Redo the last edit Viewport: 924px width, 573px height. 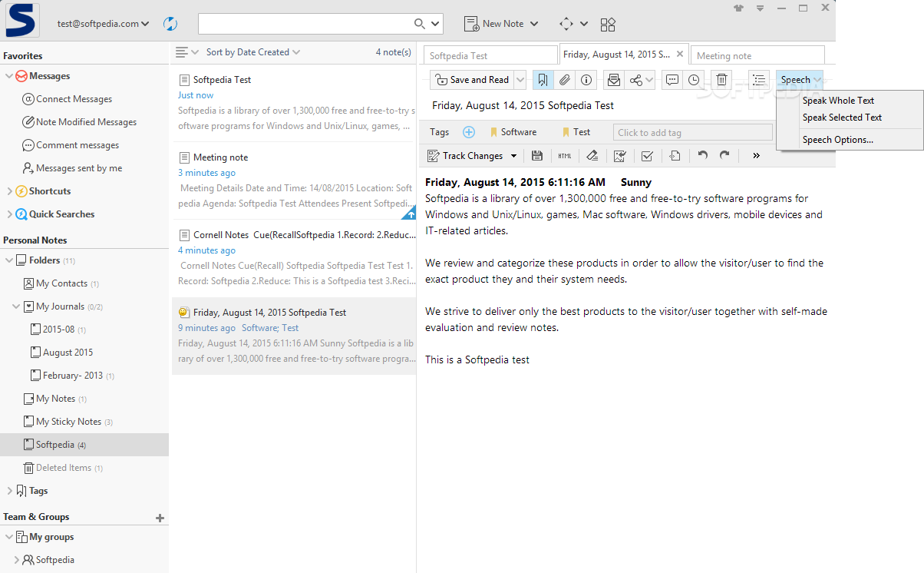[724, 155]
